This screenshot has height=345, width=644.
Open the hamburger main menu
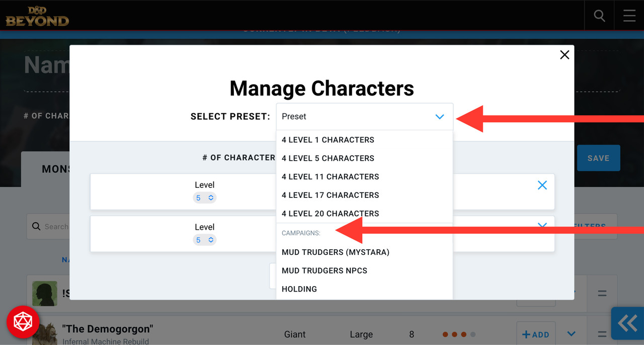pyautogui.click(x=629, y=16)
